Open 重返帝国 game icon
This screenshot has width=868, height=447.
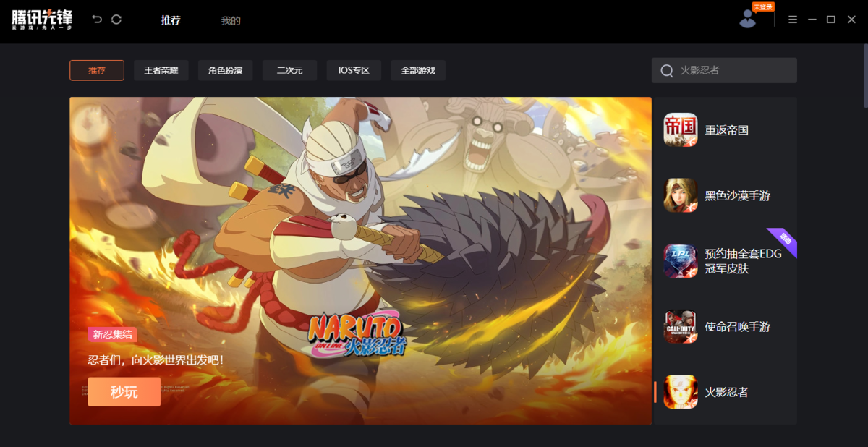pyautogui.click(x=681, y=130)
